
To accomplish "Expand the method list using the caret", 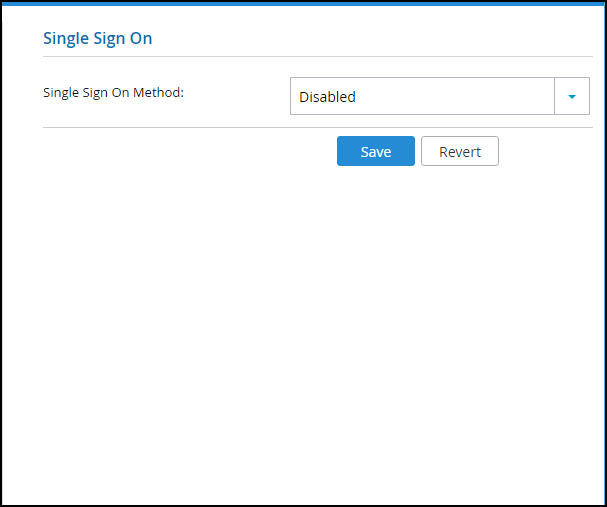I will point(572,96).
